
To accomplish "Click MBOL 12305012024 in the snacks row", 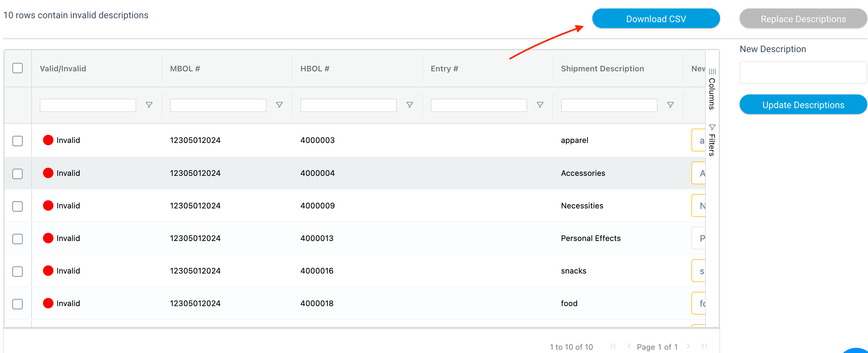I will 195,271.
